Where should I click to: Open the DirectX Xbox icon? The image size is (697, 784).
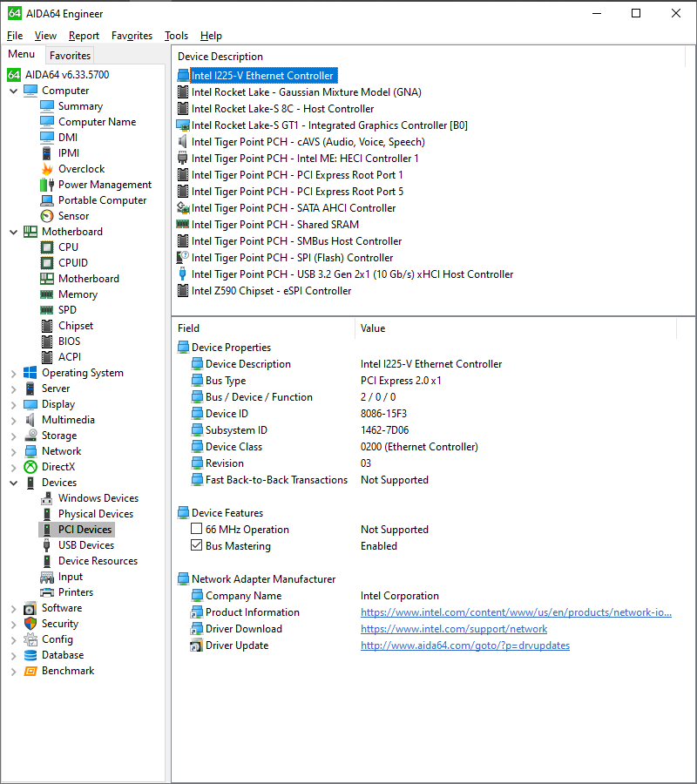pyautogui.click(x=30, y=467)
